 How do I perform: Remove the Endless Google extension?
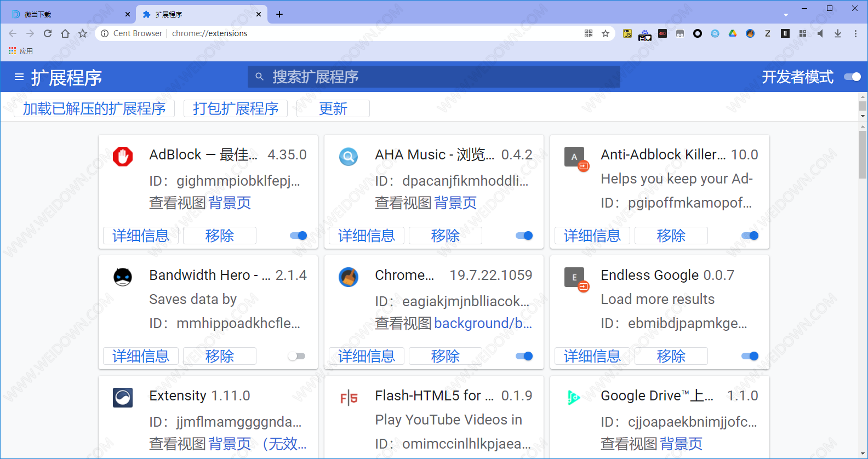click(x=671, y=356)
